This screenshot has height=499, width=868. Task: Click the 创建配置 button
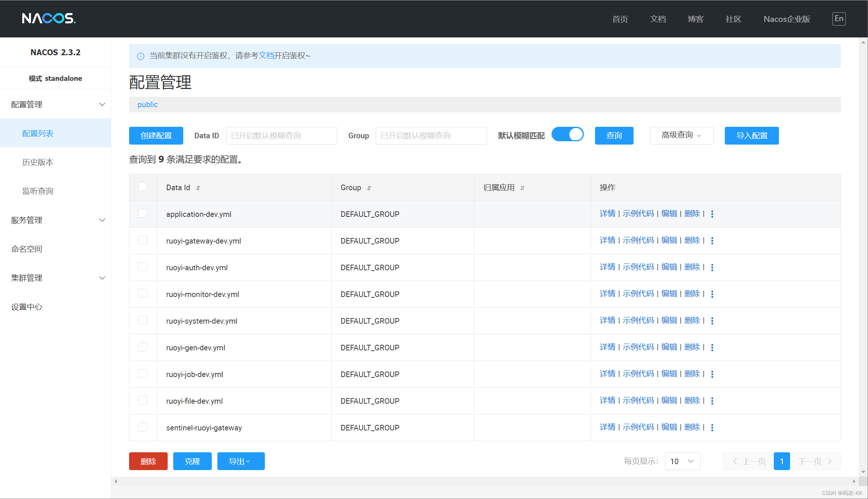(x=156, y=135)
